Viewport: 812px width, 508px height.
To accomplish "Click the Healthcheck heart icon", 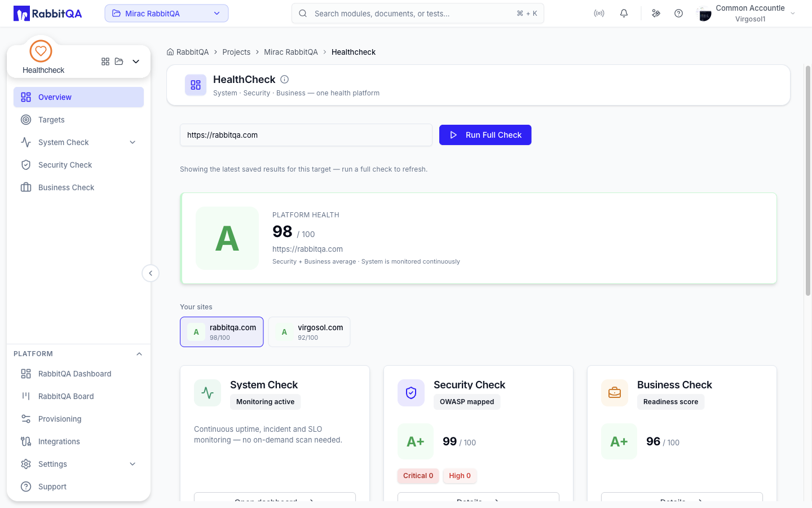I will click(x=41, y=51).
